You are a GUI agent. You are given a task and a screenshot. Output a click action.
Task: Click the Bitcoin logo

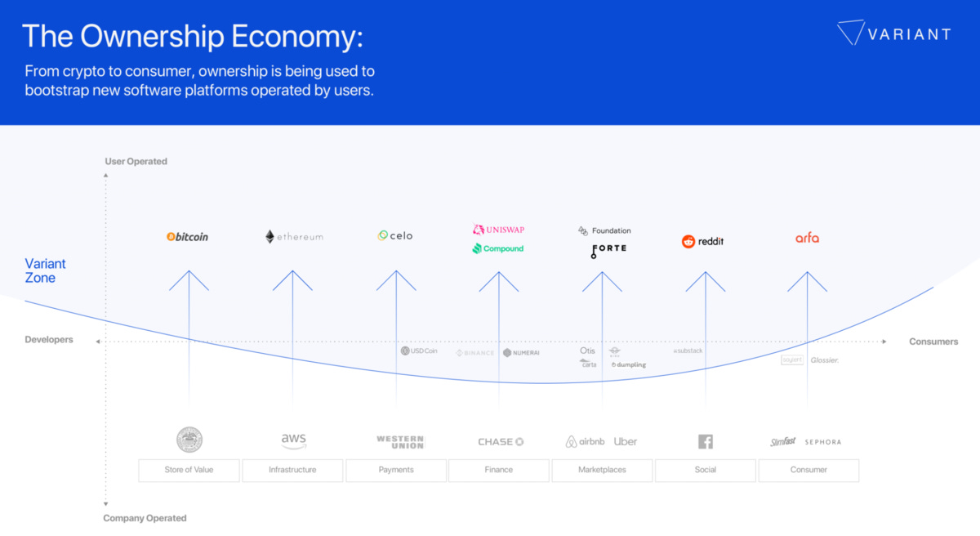point(187,237)
